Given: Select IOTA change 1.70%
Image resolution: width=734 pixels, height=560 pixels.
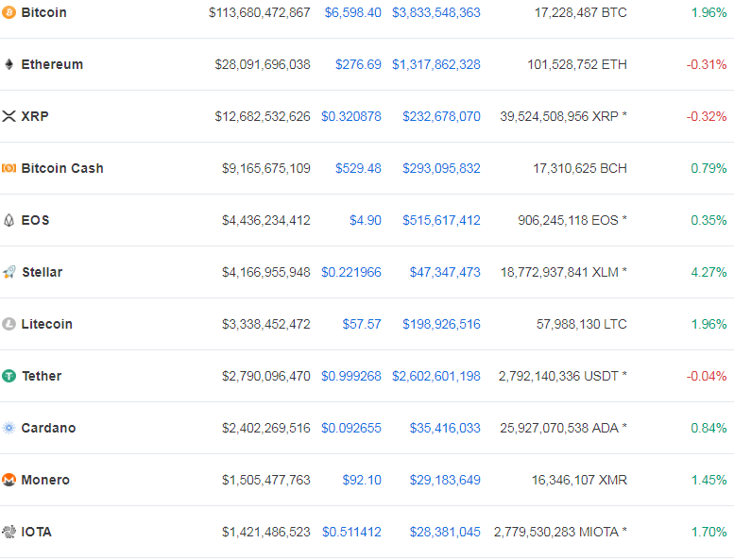Looking at the screenshot, I should pos(709,532).
